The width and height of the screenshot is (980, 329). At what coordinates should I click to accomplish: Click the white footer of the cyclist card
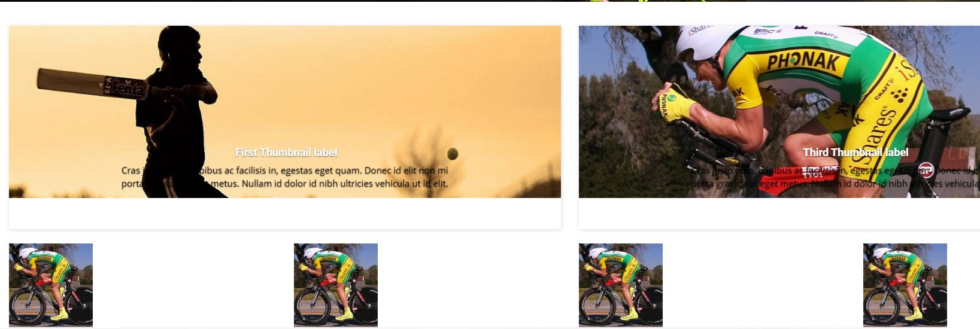pos(779,214)
